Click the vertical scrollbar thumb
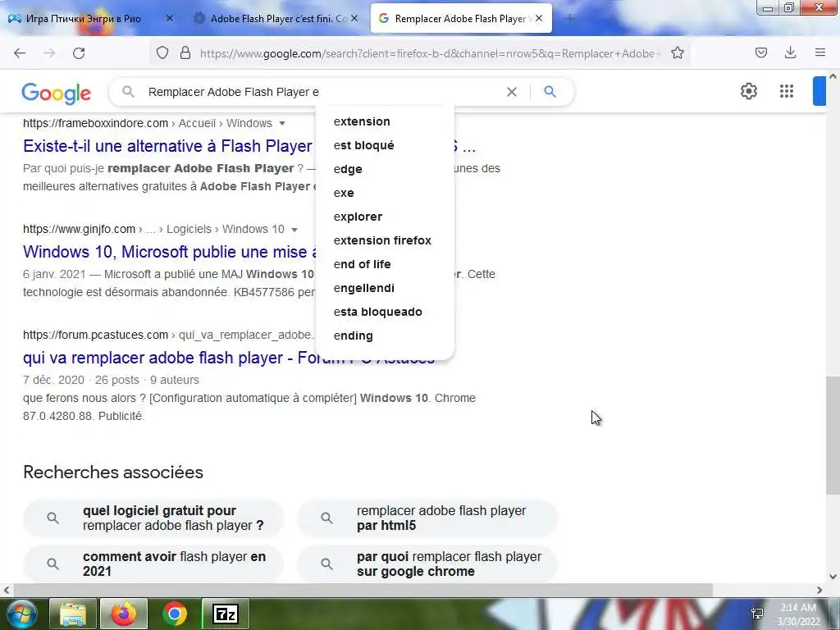This screenshot has width=840, height=630. coord(833,435)
